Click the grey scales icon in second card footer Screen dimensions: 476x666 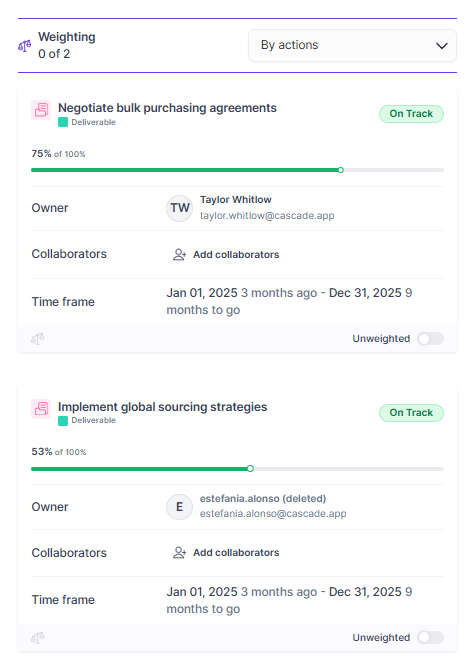pyautogui.click(x=38, y=638)
